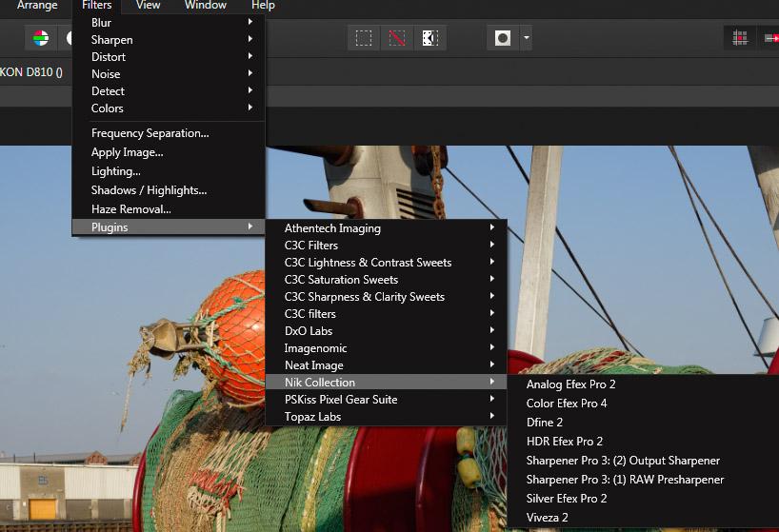The height and width of the screenshot is (532, 779).
Task: Open Shadows / Highlights... filter
Action: point(169,190)
